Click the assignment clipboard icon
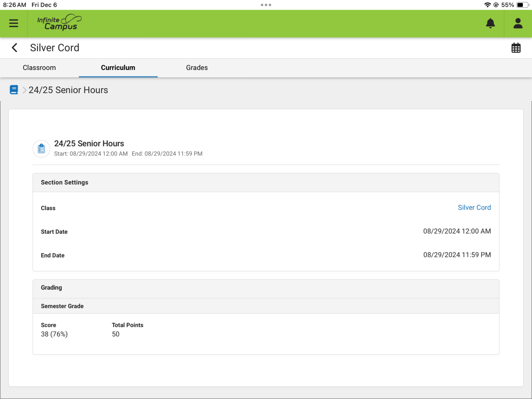The image size is (532, 399). coord(42,148)
